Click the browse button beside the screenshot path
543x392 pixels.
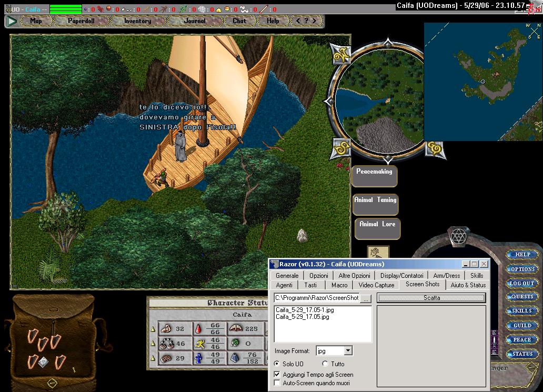[366, 298]
